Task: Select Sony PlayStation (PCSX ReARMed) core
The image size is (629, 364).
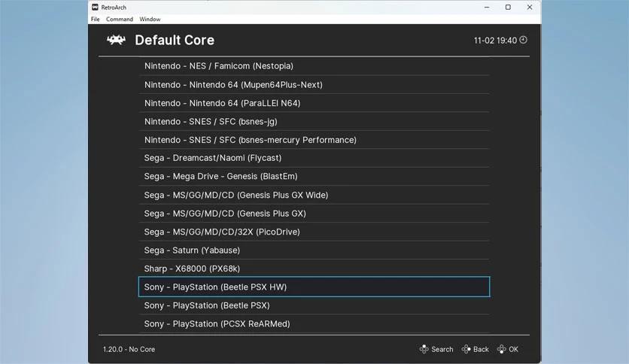Action: (x=314, y=324)
